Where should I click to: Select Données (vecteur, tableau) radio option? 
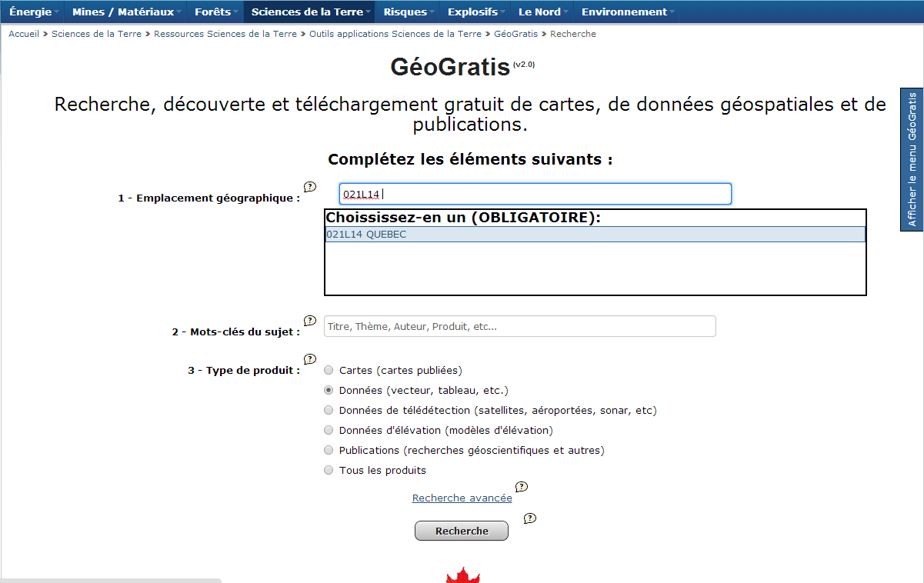pyautogui.click(x=329, y=391)
